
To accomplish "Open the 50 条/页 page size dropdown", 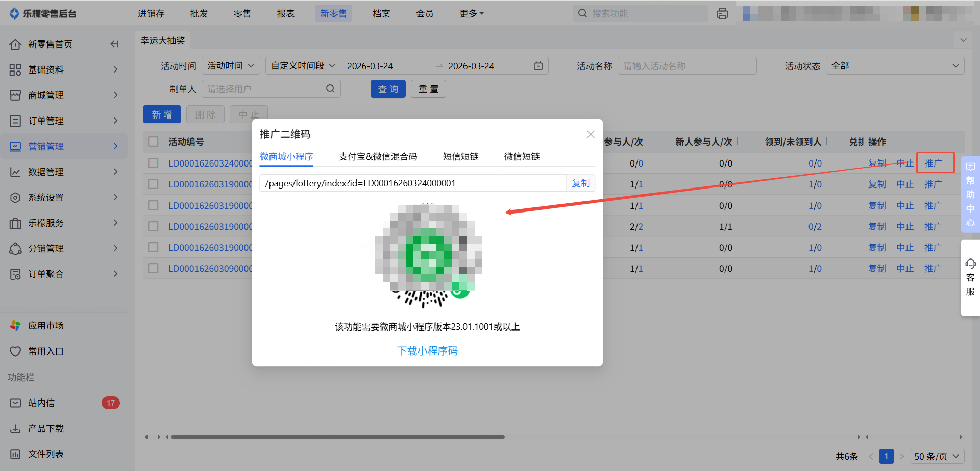I will coord(937,456).
